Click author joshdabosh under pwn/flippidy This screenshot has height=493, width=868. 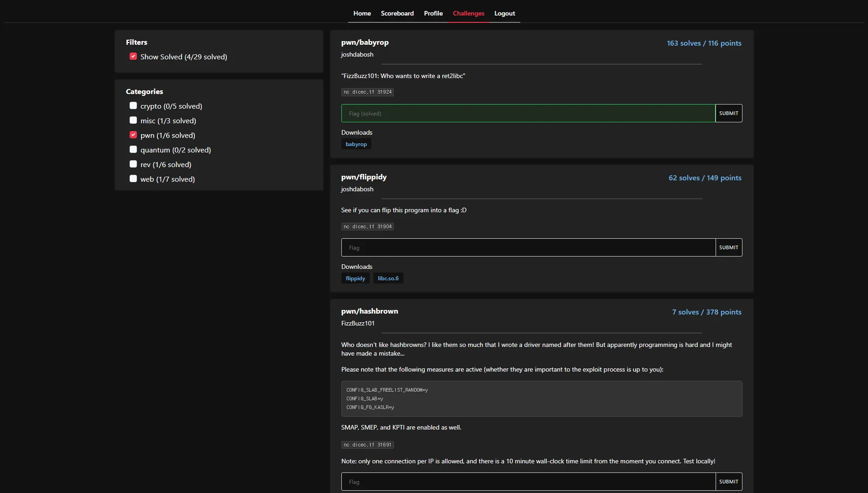[357, 189]
